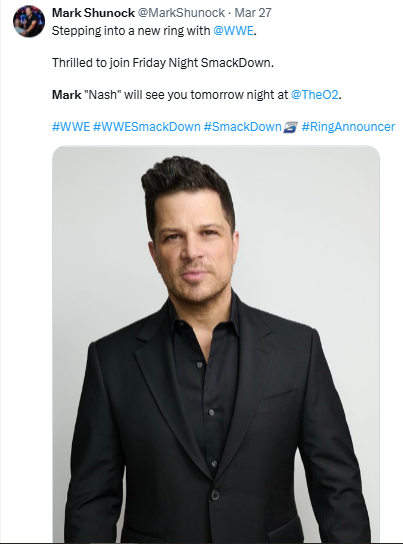The height and width of the screenshot is (544, 403).
Task: Click the separator dot before Mar 27
Action: tap(230, 13)
